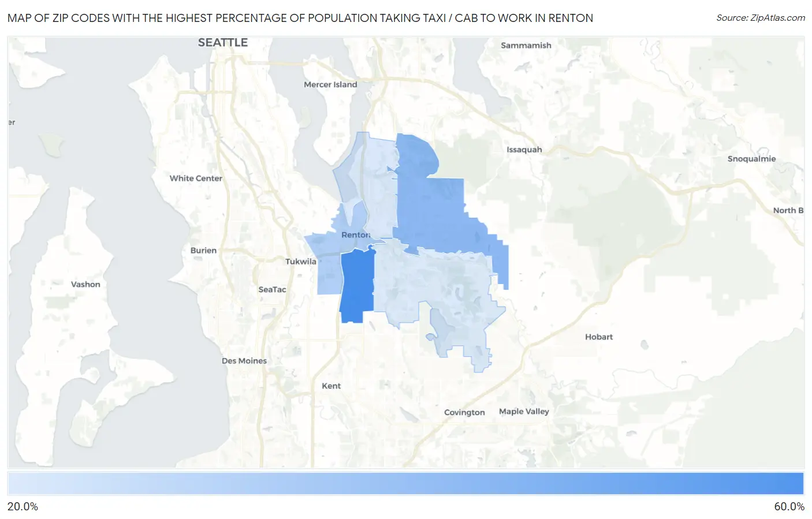The width and height of the screenshot is (812, 519).
Task: Click the Burien label
Action: click(203, 251)
